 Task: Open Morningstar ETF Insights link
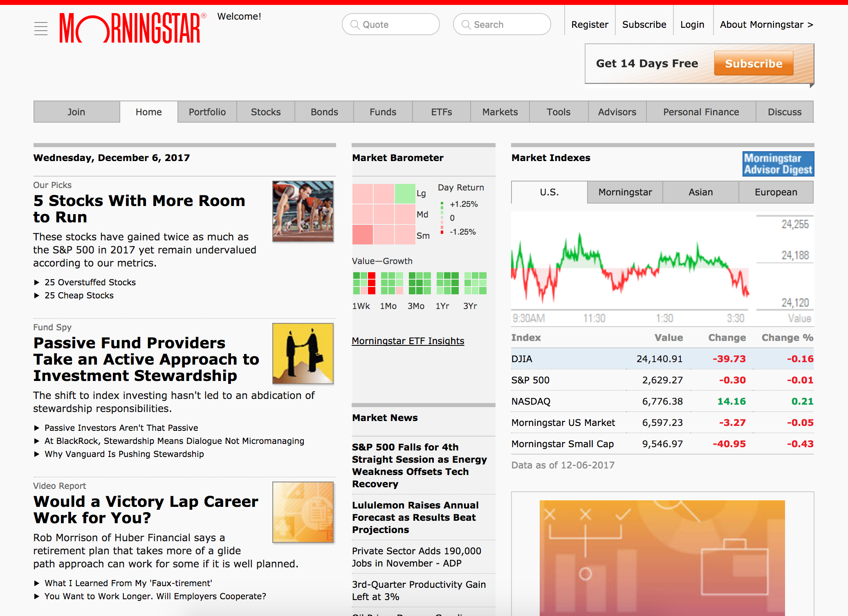(408, 341)
